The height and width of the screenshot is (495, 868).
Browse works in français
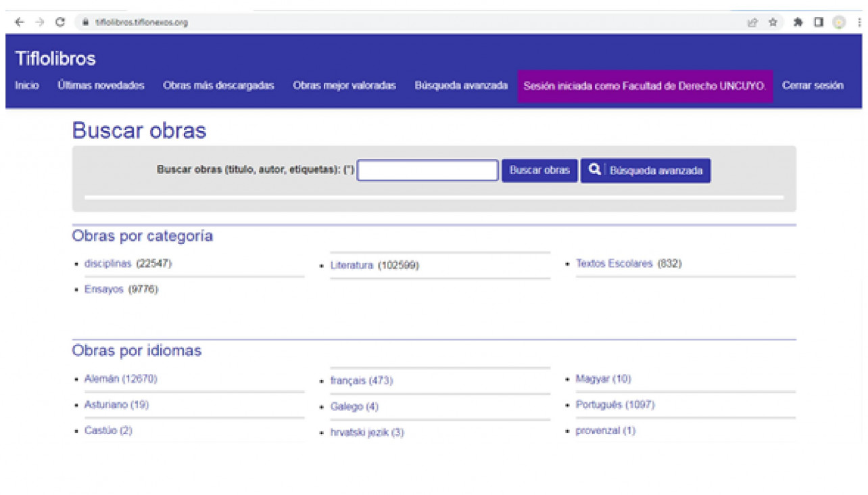click(361, 381)
